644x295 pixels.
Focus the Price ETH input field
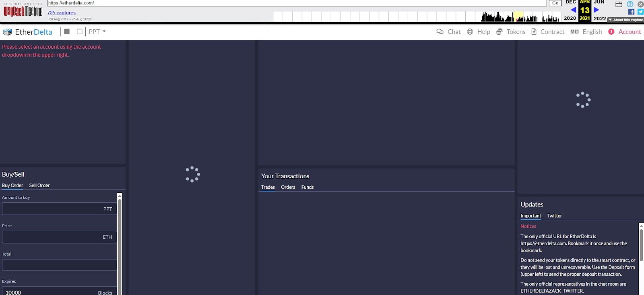(x=59, y=237)
